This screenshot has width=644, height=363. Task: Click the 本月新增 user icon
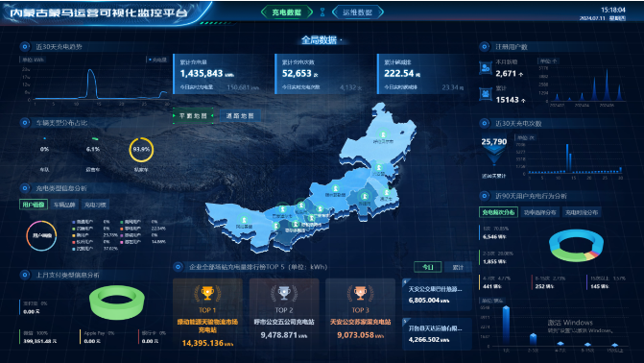486,68
